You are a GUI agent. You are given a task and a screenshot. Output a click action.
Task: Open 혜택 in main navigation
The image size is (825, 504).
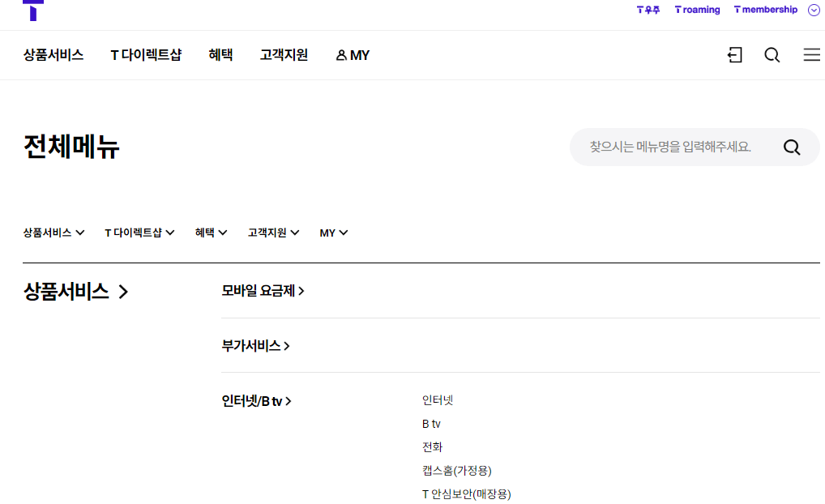click(x=220, y=55)
